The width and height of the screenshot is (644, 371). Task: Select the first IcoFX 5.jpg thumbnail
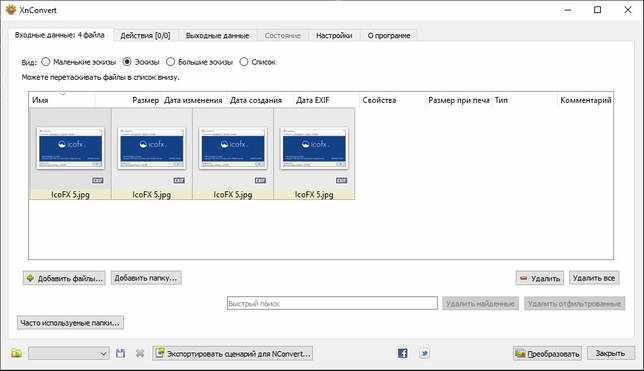tap(70, 154)
